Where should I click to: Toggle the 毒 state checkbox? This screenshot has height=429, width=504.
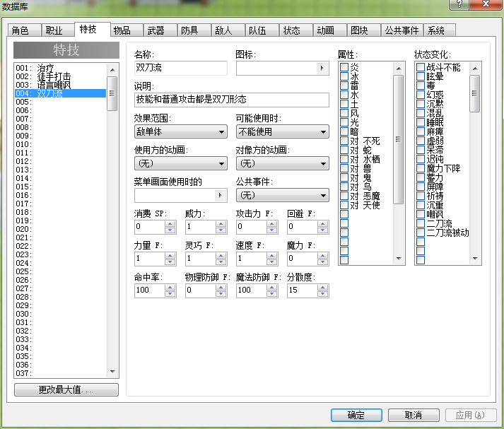(421, 86)
